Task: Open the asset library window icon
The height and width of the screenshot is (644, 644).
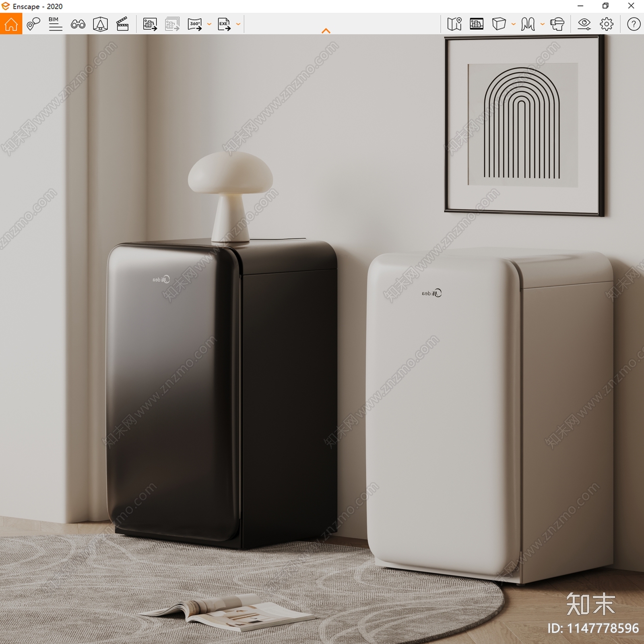Action: 477,24
